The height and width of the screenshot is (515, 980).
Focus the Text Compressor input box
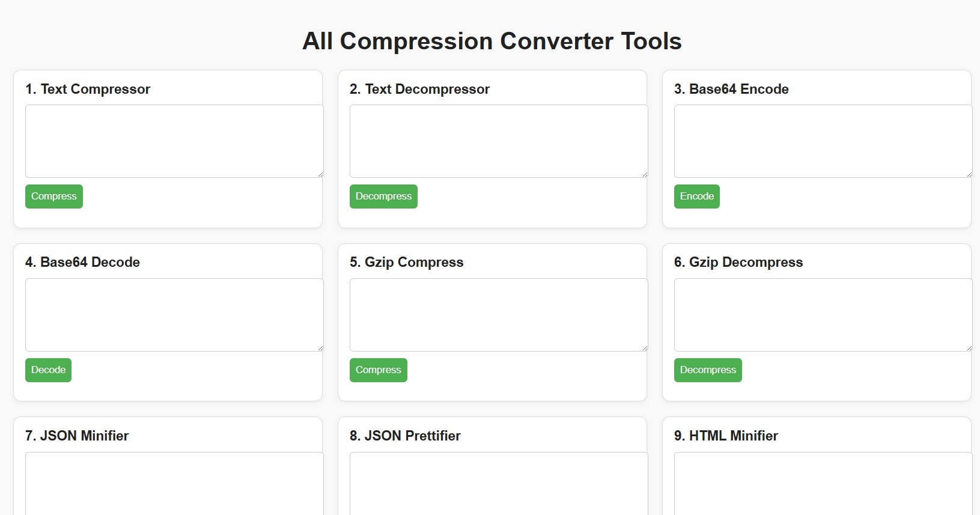pos(174,141)
